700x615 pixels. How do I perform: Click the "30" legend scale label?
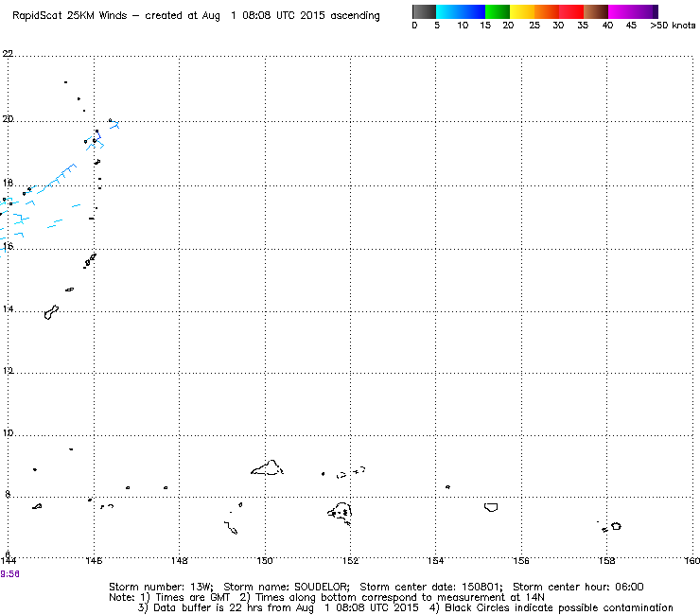[x=558, y=26]
